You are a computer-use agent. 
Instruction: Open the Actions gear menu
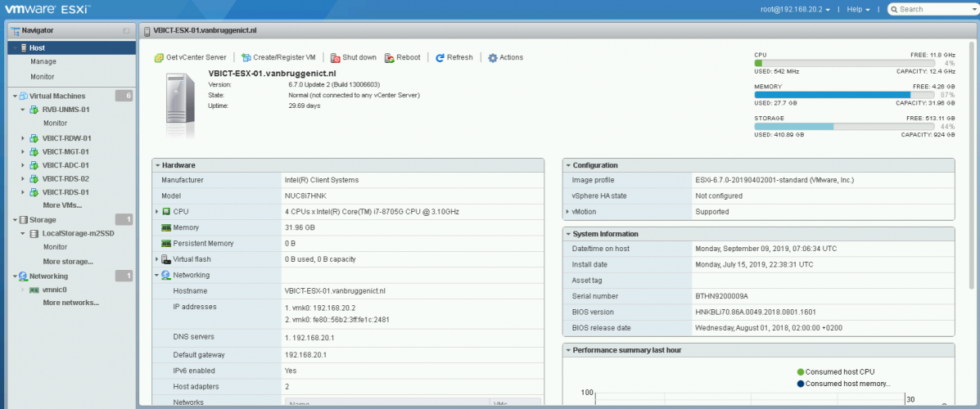[x=493, y=58]
